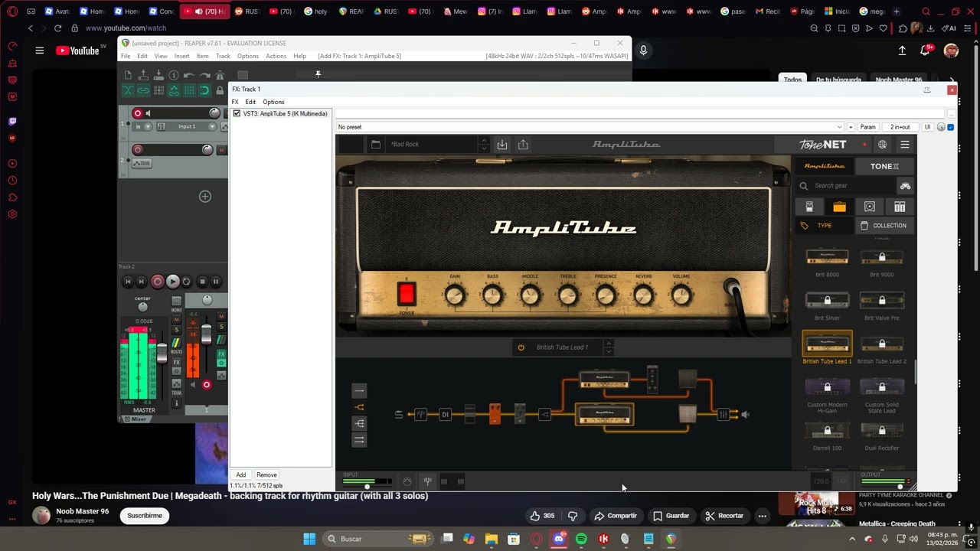Viewport: 980px width, 551px height.
Task: Click the REAPER transport Stop button
Action: coord(202,282)
